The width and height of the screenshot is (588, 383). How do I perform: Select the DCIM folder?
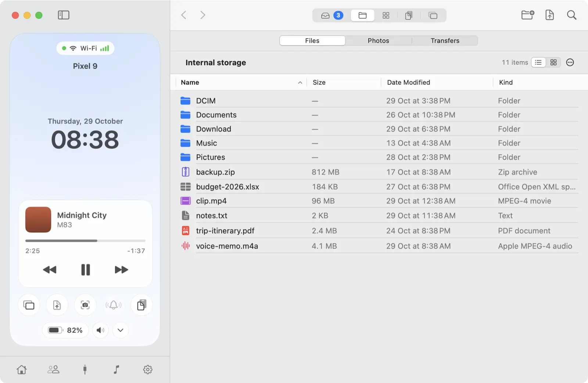[x=379, y=101]
